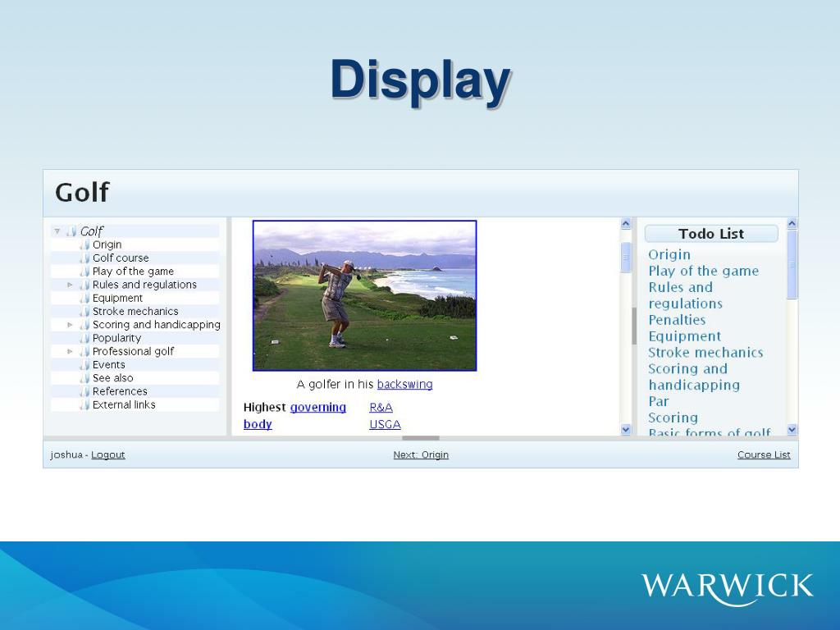Click the golfer backswing photo

(x=365, y=295)
